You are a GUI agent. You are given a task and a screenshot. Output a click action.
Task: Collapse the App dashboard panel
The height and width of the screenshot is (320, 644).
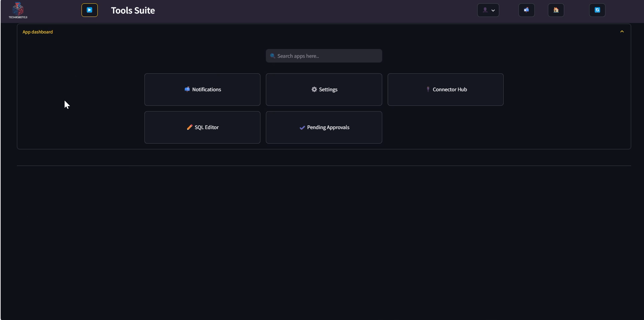(622, 31)
